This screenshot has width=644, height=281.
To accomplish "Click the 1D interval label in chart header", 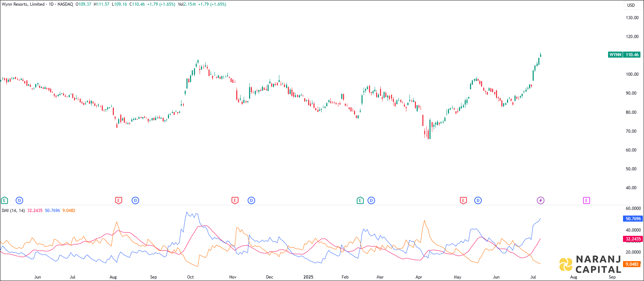I will 51,4.
